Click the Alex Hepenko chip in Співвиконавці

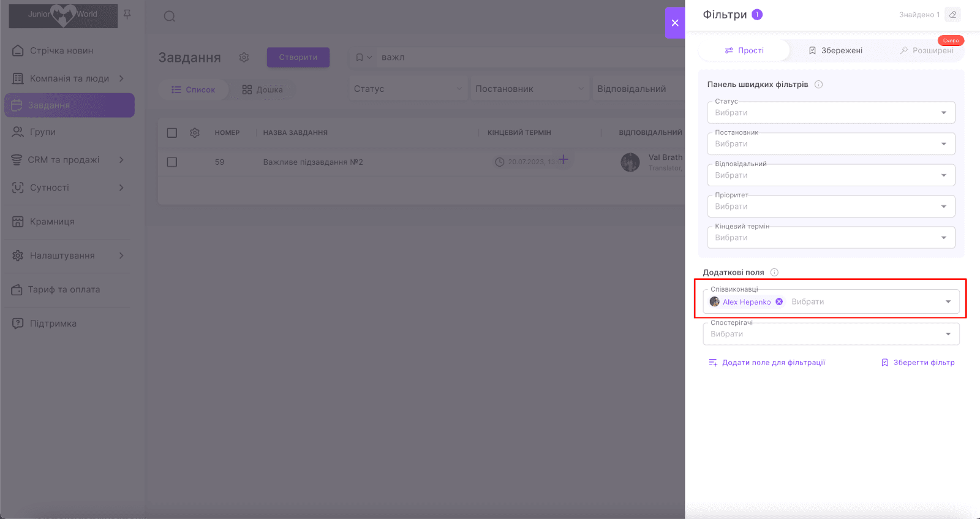(746, 301)
